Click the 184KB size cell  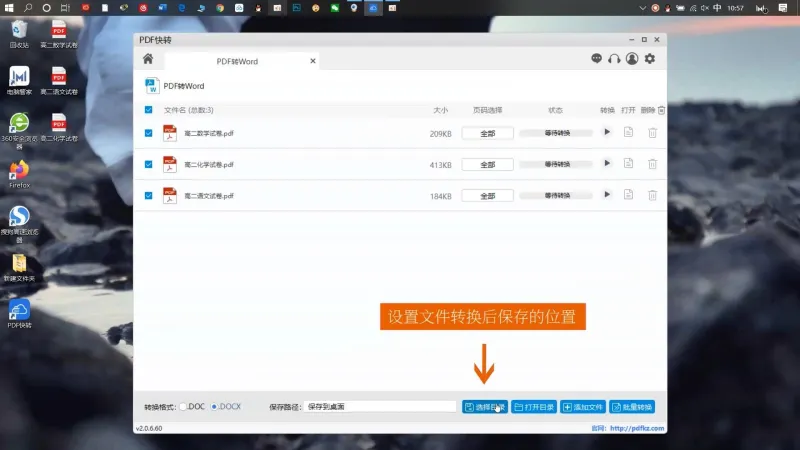440,196
